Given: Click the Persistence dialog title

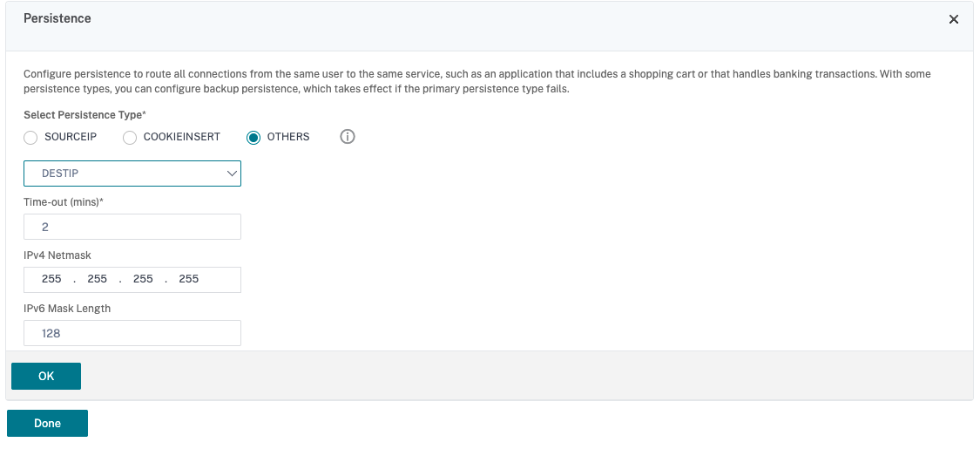Looking at the screenshot, I should point(57,18).
